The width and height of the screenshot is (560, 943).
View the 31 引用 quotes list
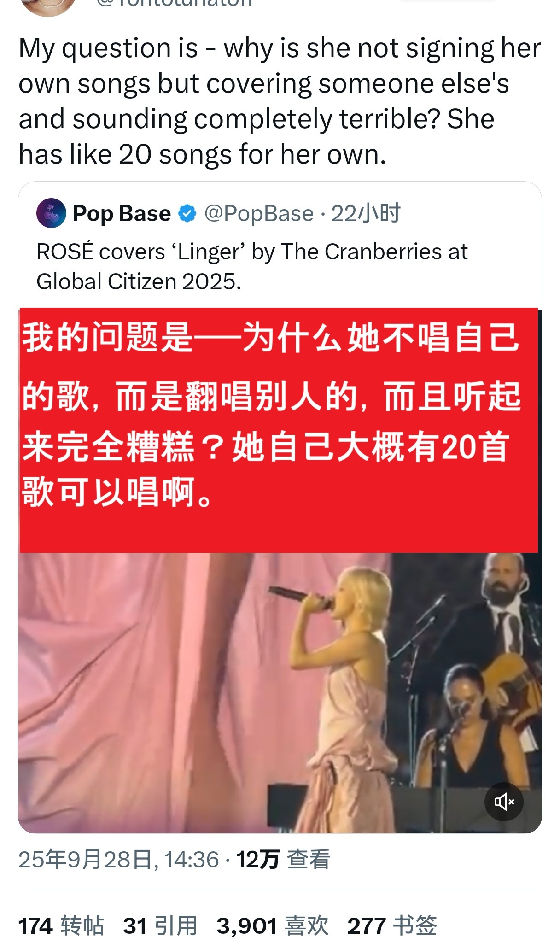click(160, 925)
